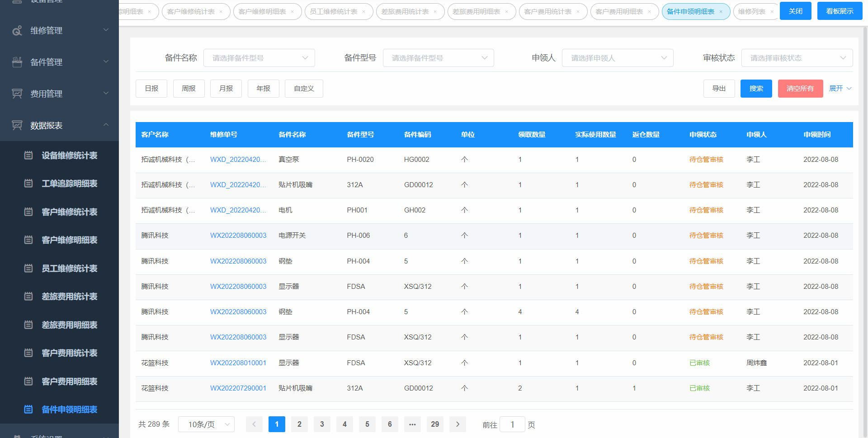This screenshot has width=868, height=438.
Task: Click the icon beside 设备维修统计表
Action: (28, 155)
